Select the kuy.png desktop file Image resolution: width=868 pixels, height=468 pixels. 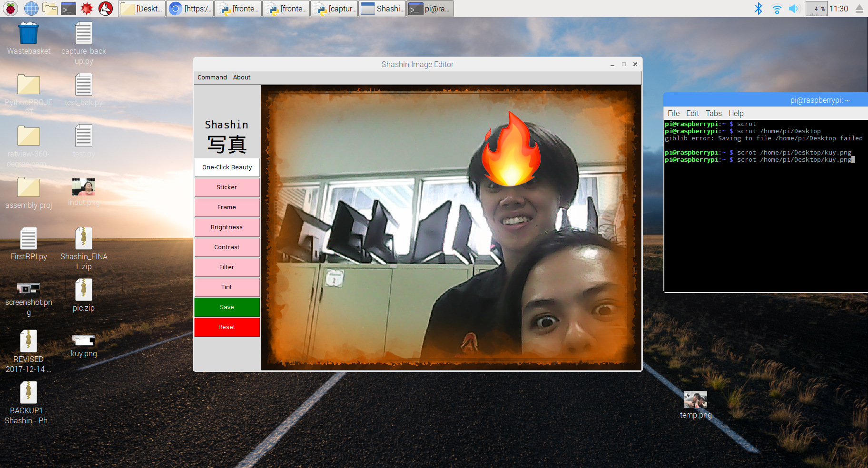[x=84, y=346]
